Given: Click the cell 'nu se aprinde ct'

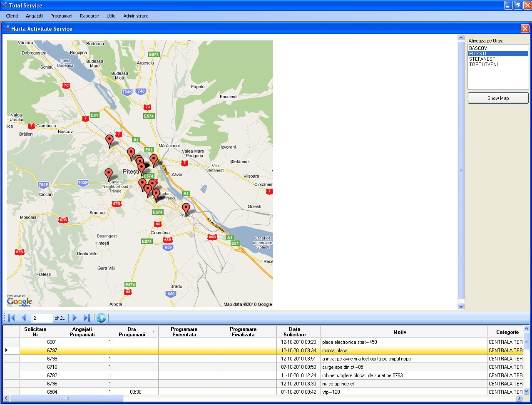Looking at the screenshot, I should click(x=404, y=384).
